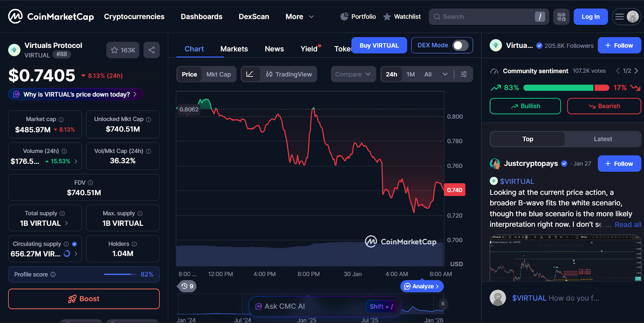The height and width of the screenshot is (323, 644).
Task: Go to next community sentiment page arrow
Action: [x=636, y=71]
